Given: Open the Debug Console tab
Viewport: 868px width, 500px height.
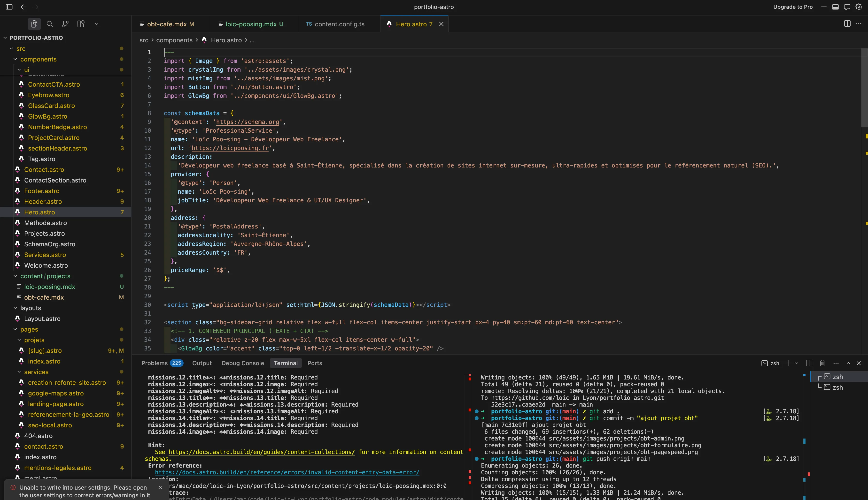Looking at the screenshot, I should (x=243, y=363).
